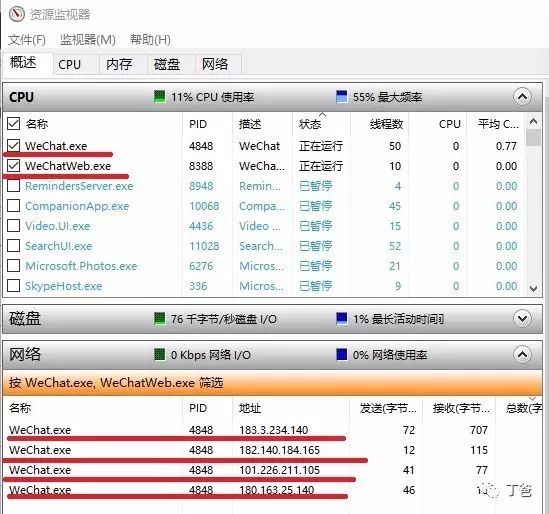Screen dimensions: 549x514
Task: Sort network list by 发送(字节... column
Action: point(388,408)
